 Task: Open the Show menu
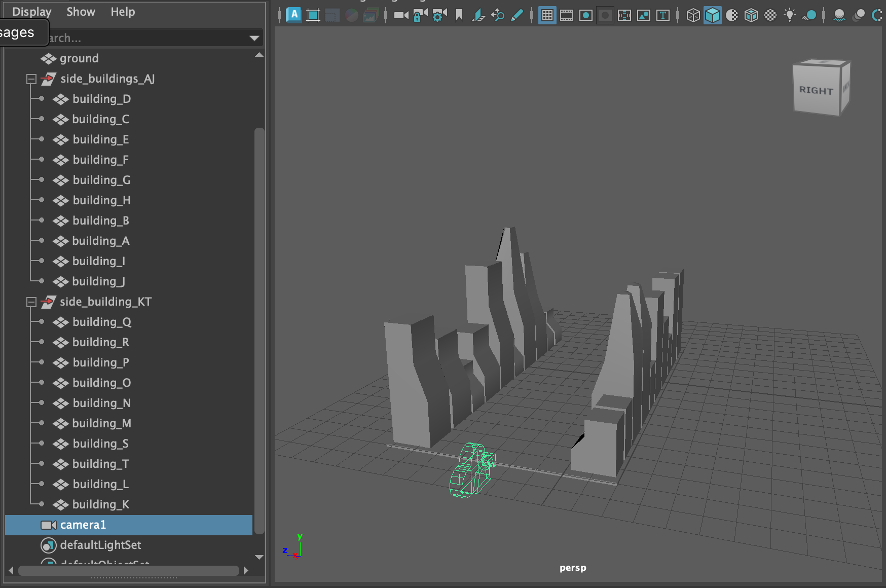81,12
